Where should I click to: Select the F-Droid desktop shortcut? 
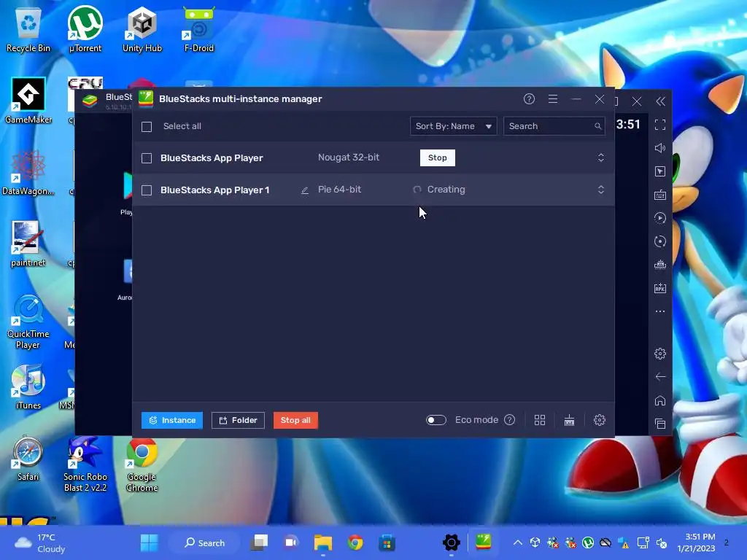tap(199, 29)
